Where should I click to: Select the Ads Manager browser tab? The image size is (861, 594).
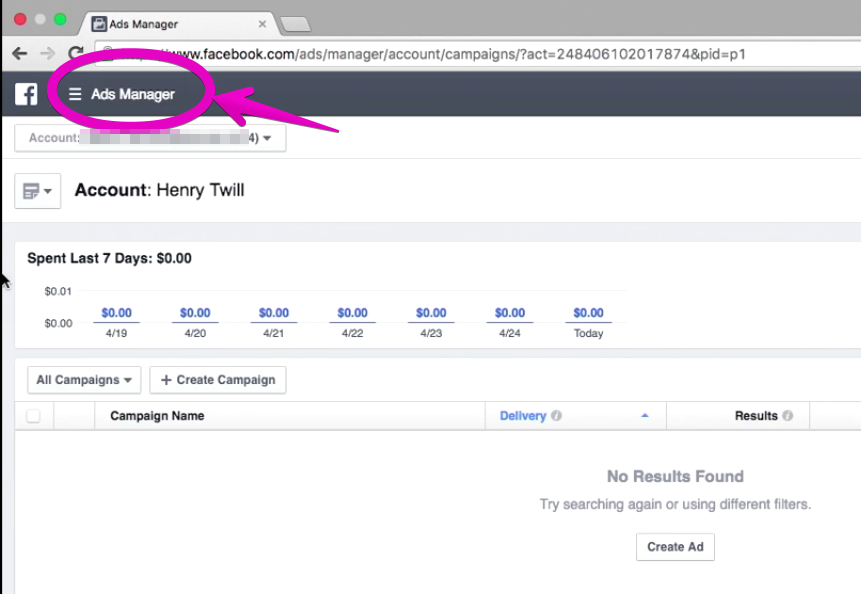coord(179,24)
